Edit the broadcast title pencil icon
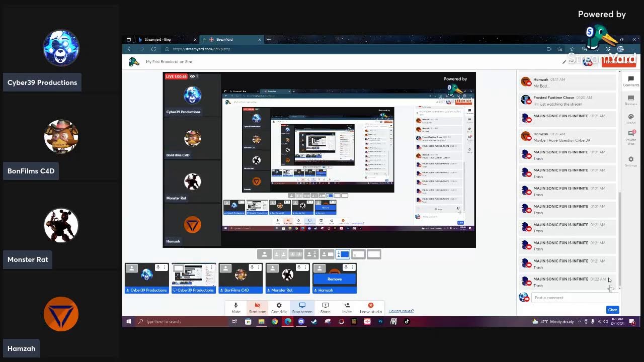644x362 pixels. click(565, 62)
